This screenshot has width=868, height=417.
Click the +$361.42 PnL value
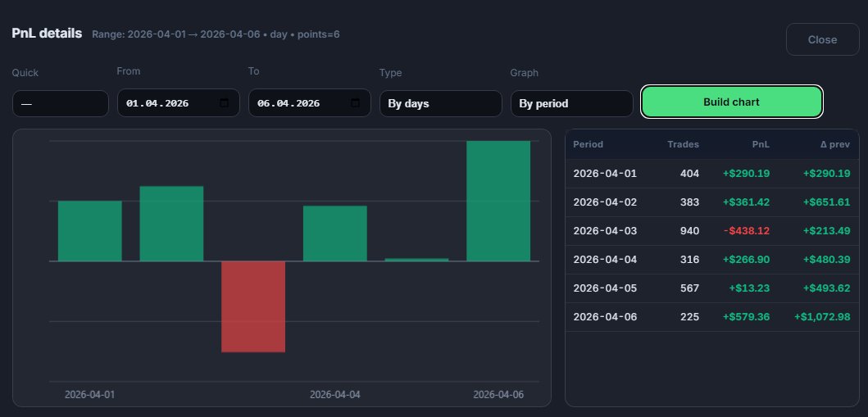point(746,202)
